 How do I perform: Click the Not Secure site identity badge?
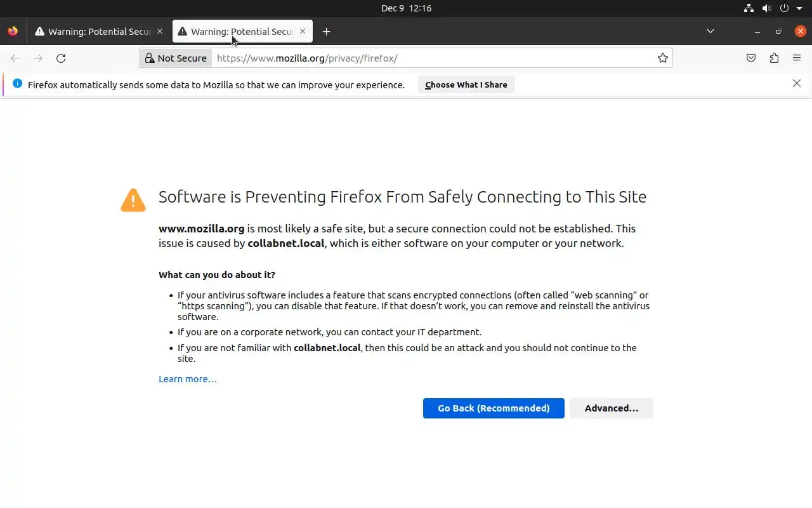point(176,58)
